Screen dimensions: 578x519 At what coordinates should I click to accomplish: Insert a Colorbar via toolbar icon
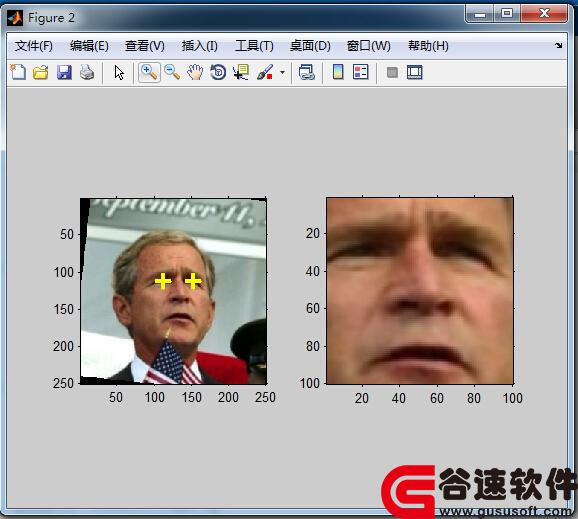click(x=338, y=72)
